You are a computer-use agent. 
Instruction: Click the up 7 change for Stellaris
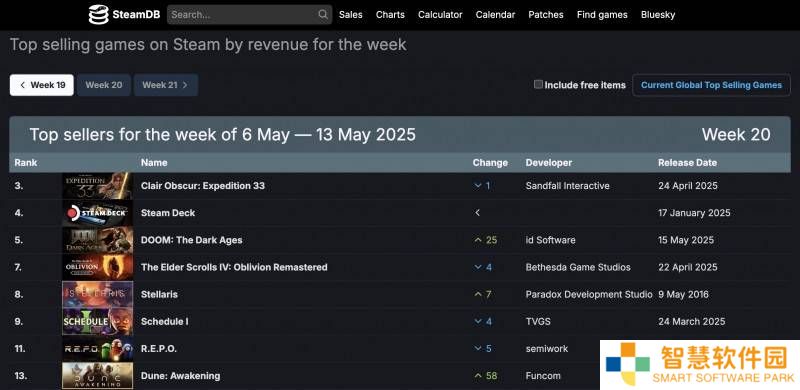[482, 295]
